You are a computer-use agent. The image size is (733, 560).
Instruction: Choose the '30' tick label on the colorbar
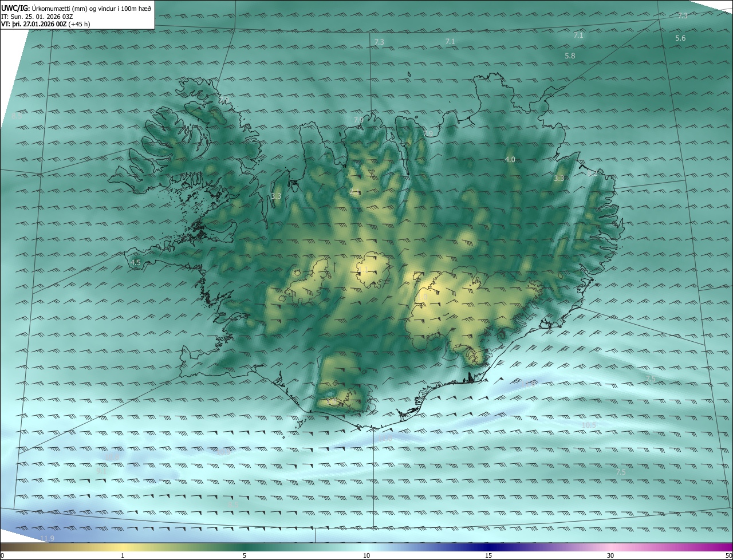(610, 555)
